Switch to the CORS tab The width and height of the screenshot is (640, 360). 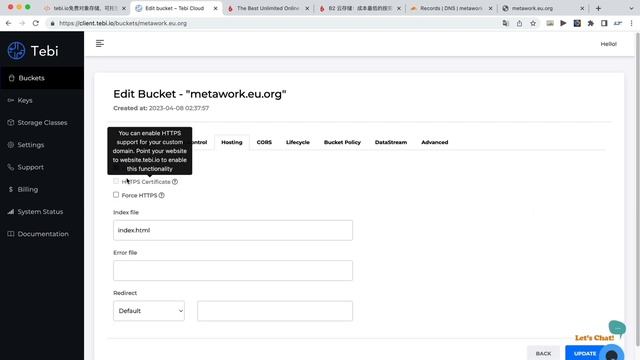coord(264,142)
